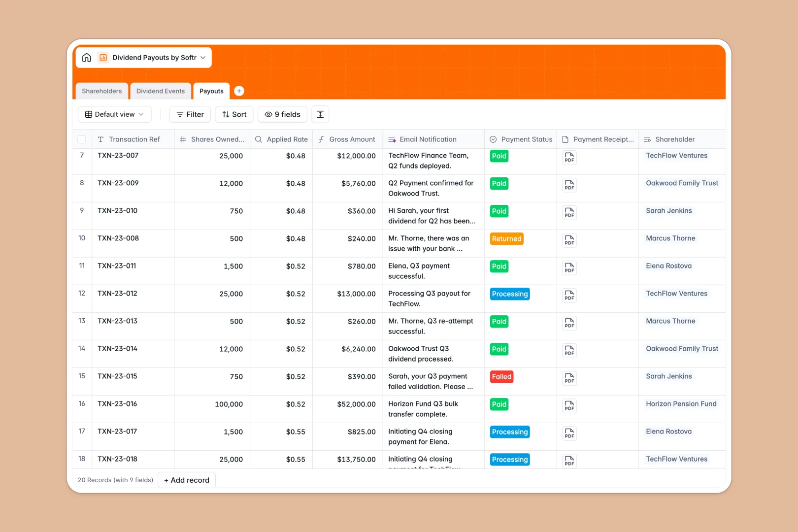Click the home icon
The image size is (798, 532).
pos(87,58)
